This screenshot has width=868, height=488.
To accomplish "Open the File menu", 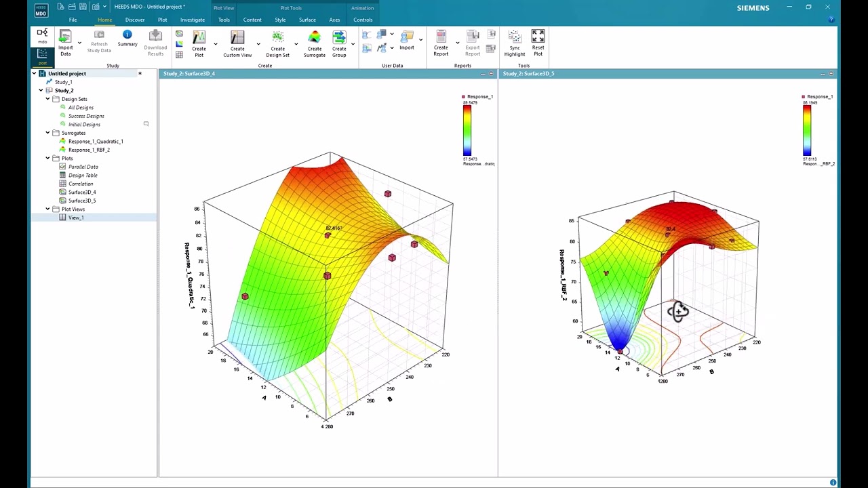I will 73,20.
